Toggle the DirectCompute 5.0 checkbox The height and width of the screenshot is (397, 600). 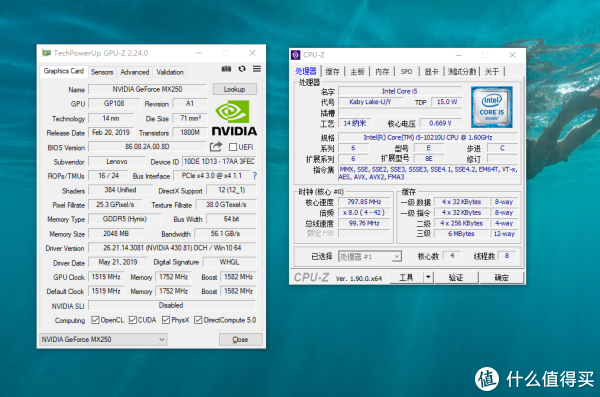198,320
